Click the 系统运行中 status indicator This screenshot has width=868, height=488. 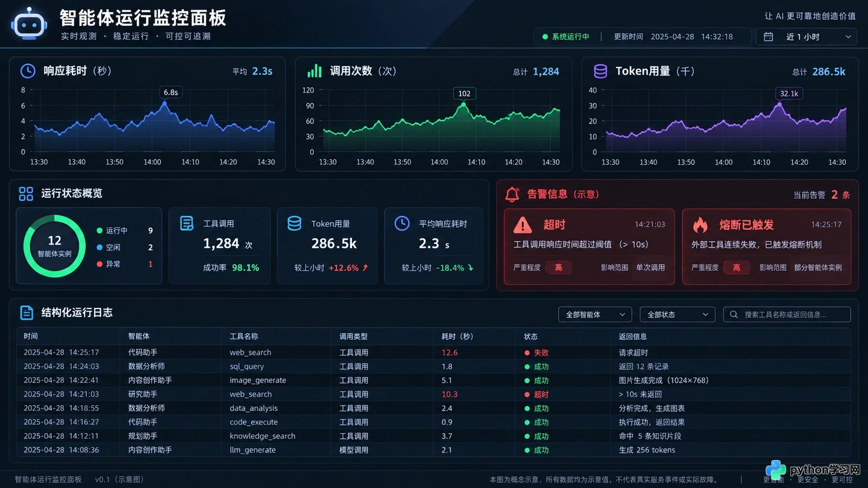click(x=566, y=37)
